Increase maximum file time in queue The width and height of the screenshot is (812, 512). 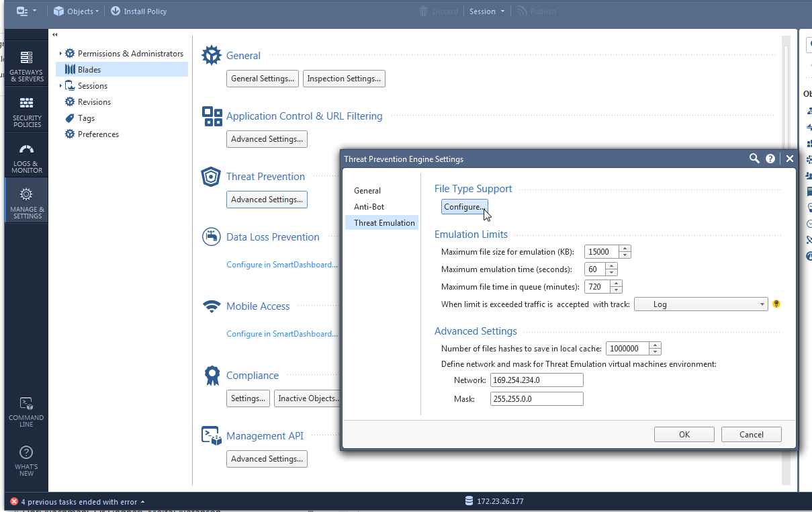click(617, 284)
